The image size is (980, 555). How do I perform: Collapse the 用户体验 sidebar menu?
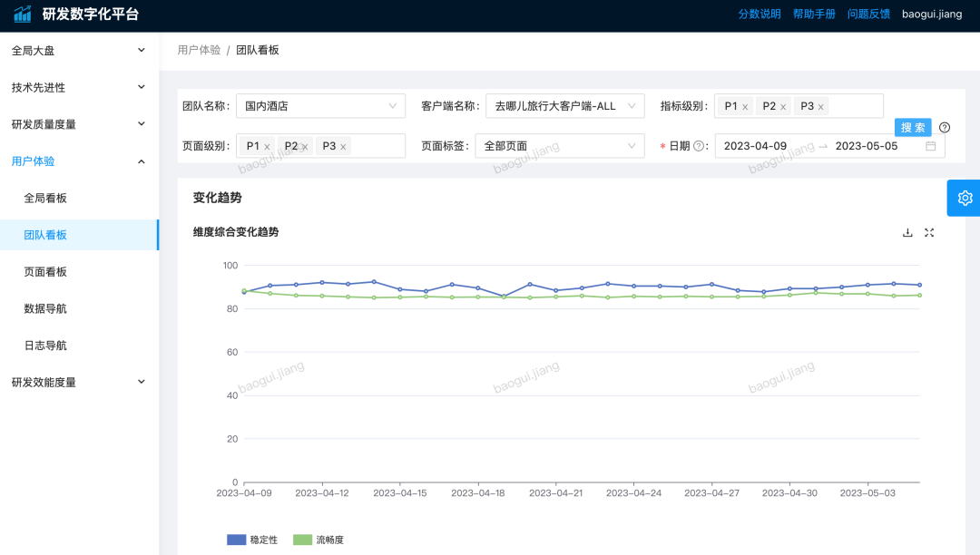[79, 161]
